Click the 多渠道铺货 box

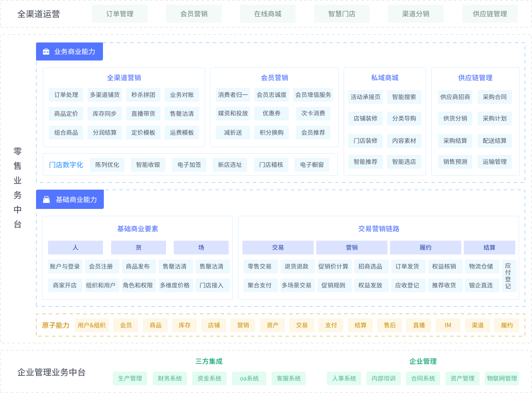pyautogui.click(x=105, y=95)
